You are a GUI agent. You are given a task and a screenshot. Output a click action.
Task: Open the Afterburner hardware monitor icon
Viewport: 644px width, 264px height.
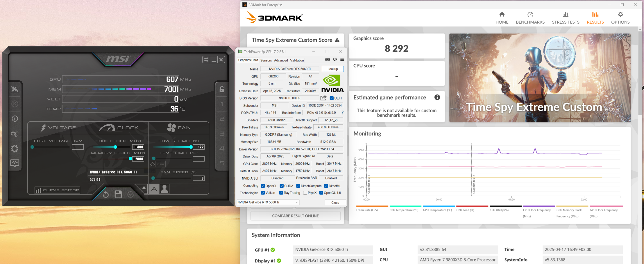[15, 163]
